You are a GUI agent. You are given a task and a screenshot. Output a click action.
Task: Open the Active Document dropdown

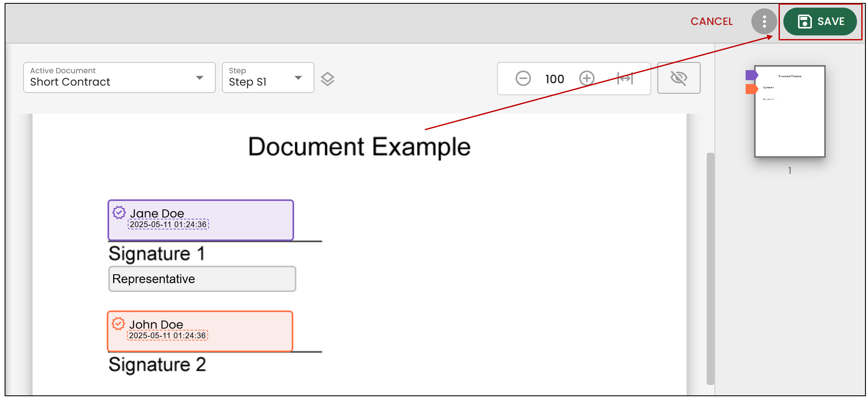[x=119, y=78]
